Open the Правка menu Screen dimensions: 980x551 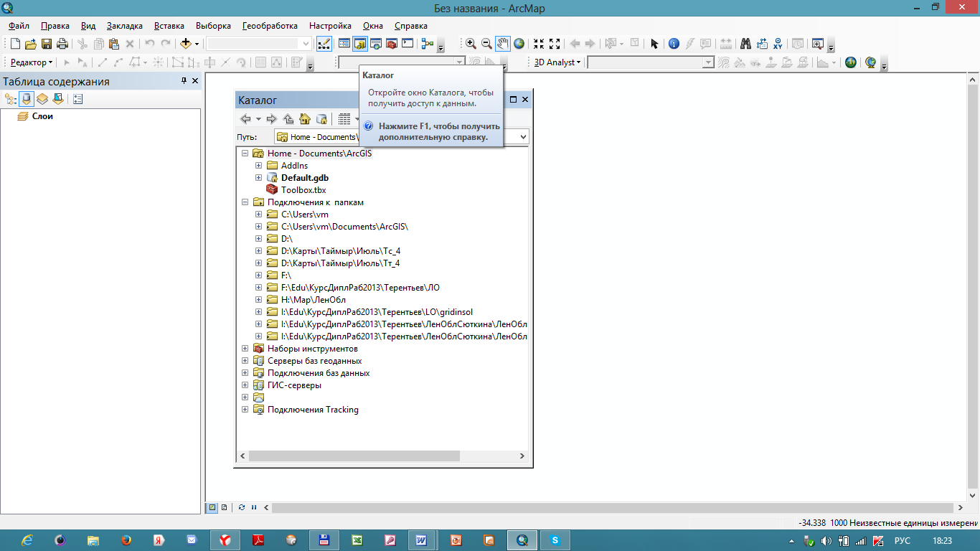point(55,26)
